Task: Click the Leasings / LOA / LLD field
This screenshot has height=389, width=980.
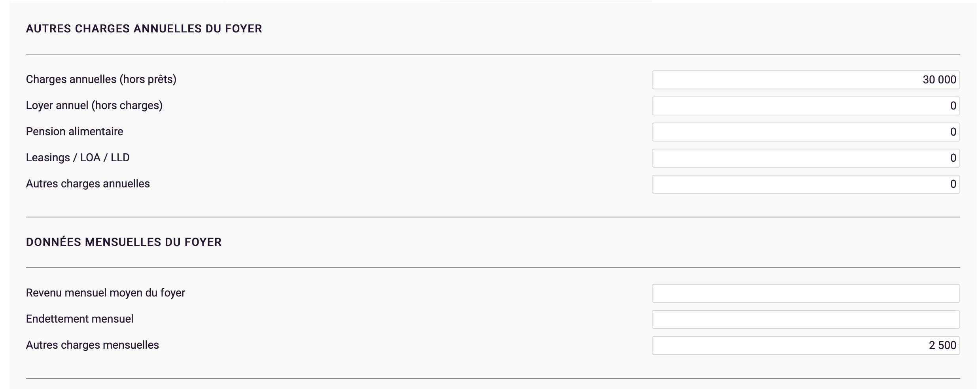Action: point(805,158)
